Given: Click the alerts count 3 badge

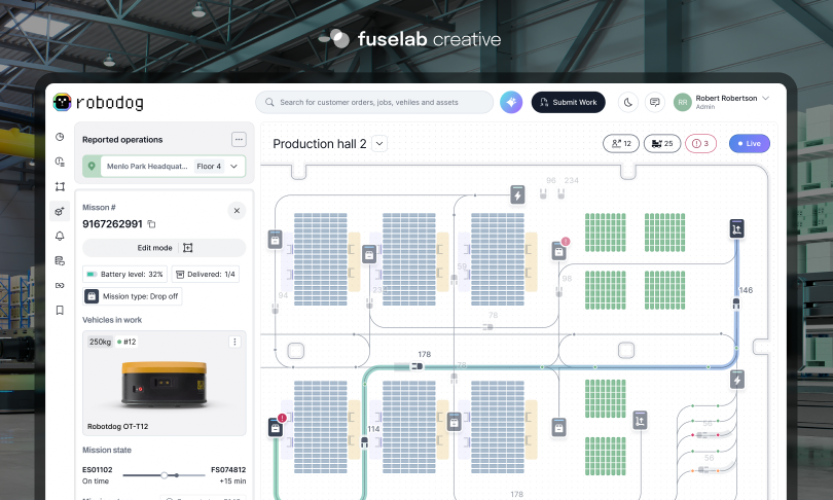Looking at the screenshot, I should (701, 143).
